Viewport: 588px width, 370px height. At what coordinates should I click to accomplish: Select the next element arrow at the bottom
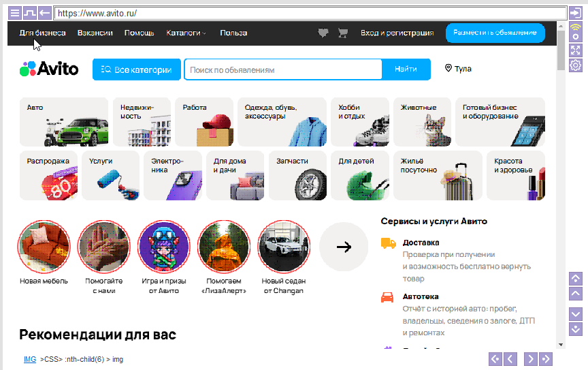coord(531,359)
